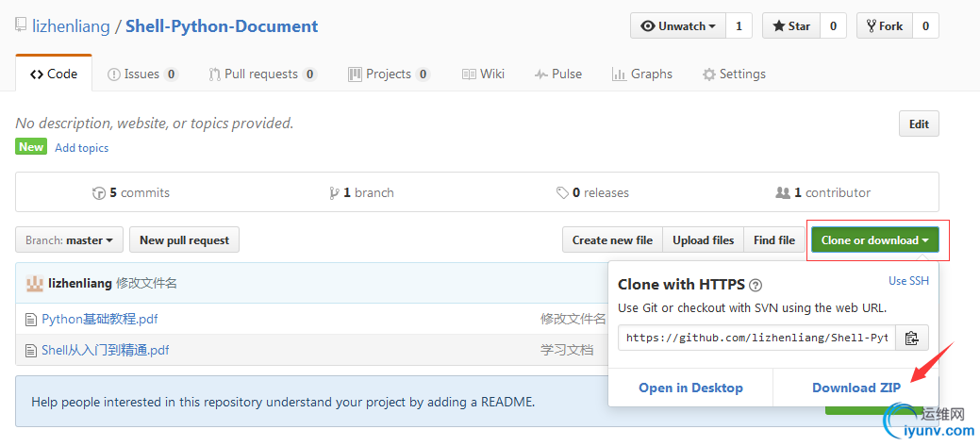Click the Issues exclamation icon
The image size is (980, 446).
point(114,74)
